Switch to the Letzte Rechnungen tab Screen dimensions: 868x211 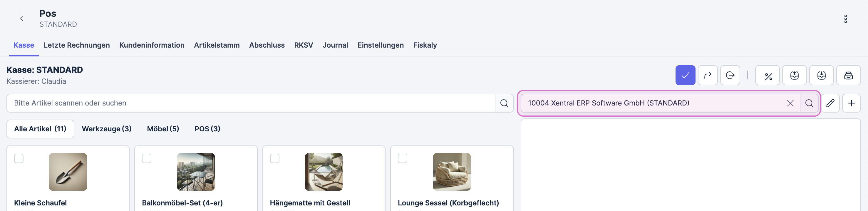click(76, 45)
